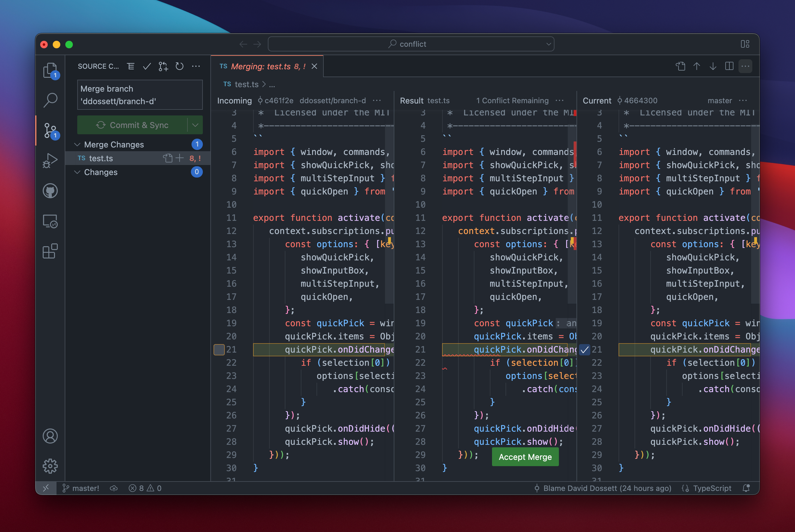Image resolution: width=795 pixels, height=532 pixels.
Task: Refresh repositories using the refresh icon
Action: 180,66
